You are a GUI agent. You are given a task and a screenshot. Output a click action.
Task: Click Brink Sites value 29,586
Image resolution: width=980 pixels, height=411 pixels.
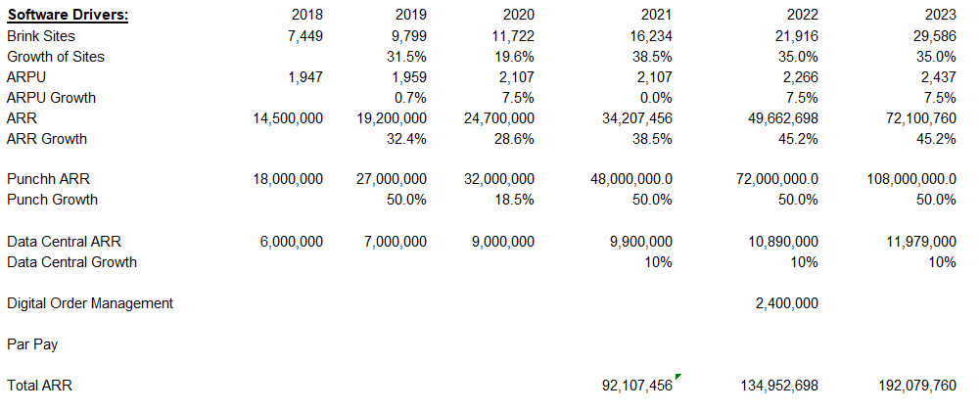pyautogui.click(x=935, y=35)
